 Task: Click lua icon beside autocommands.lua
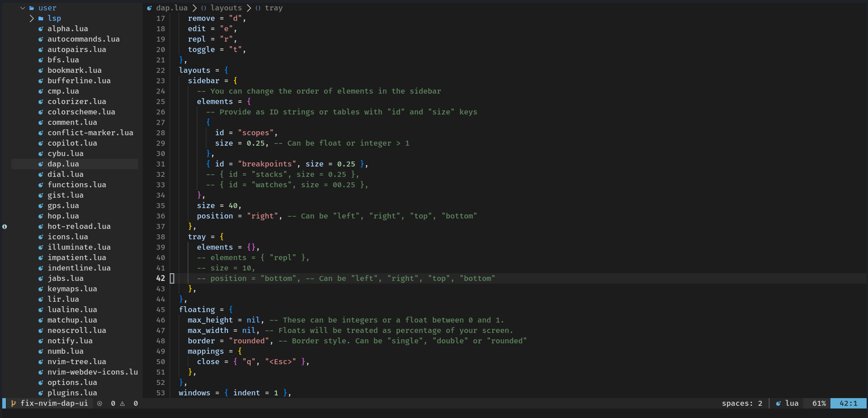(x=41, y=39)
